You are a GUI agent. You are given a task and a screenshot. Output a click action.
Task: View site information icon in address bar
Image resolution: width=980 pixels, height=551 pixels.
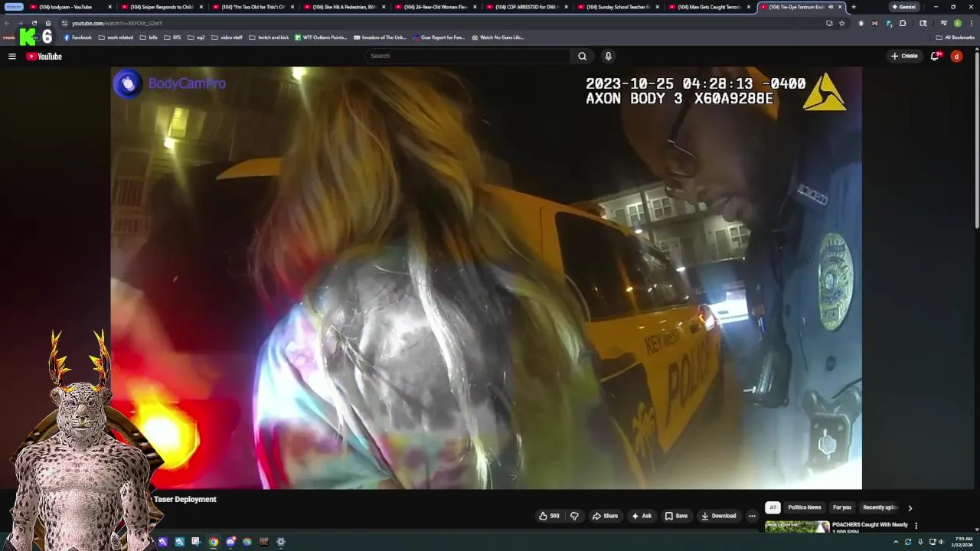[x=64, y=23]
